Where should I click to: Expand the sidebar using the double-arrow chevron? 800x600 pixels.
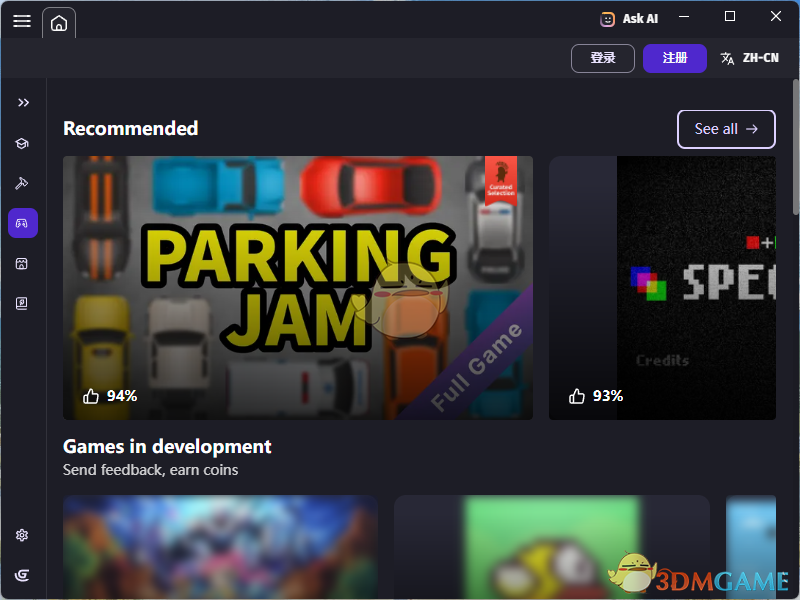(22, 102)
